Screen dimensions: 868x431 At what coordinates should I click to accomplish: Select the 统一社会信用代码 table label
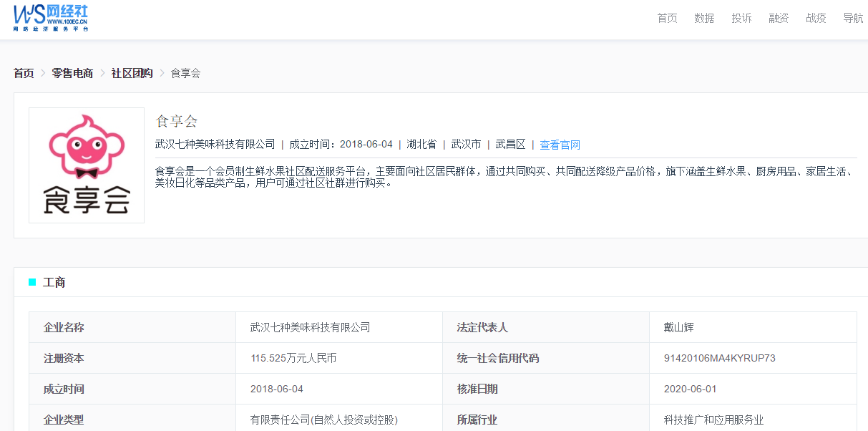click(498, 358)
